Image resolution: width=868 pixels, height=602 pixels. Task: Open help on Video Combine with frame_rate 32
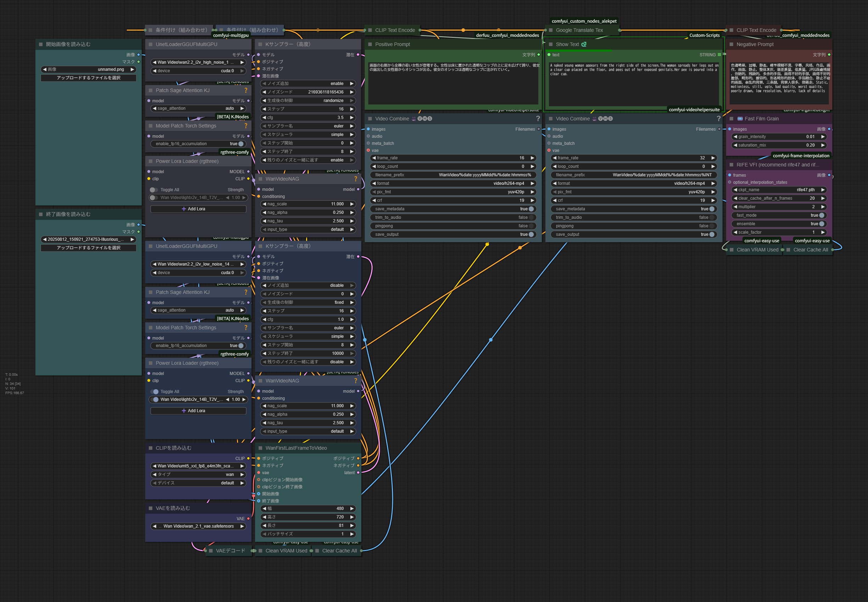click(x=718, y=118)
